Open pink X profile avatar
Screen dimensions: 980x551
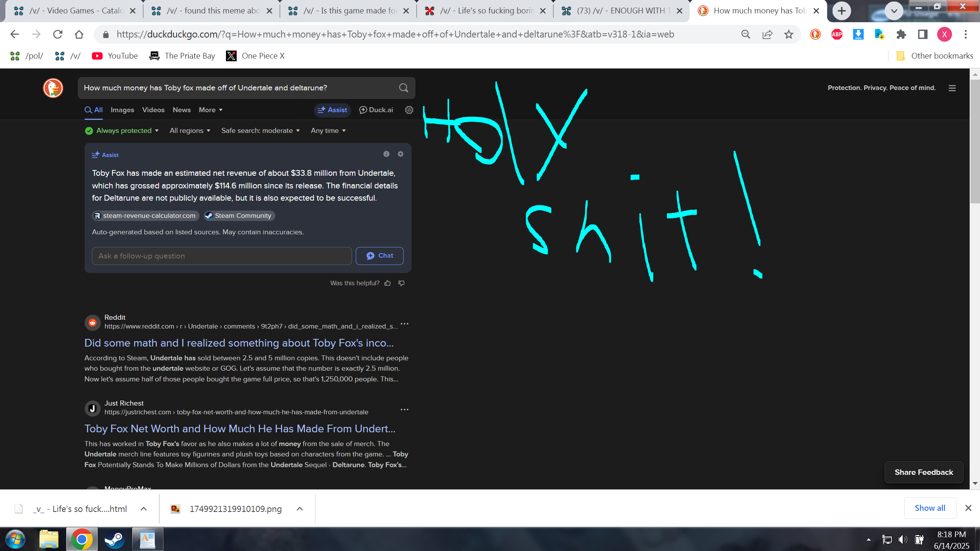tap(944, 34)
